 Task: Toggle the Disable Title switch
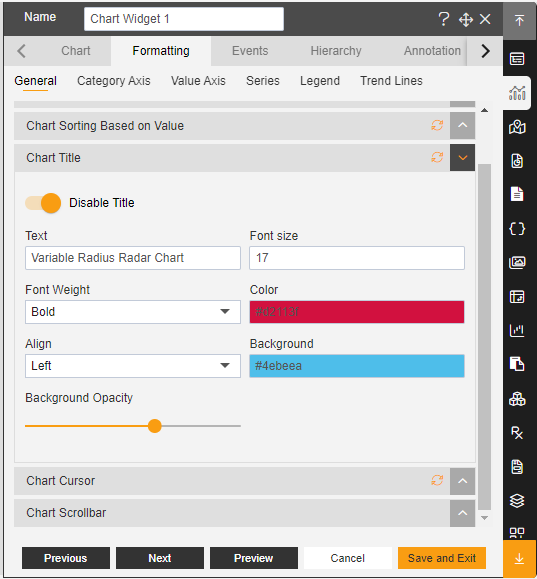point(43,203)
